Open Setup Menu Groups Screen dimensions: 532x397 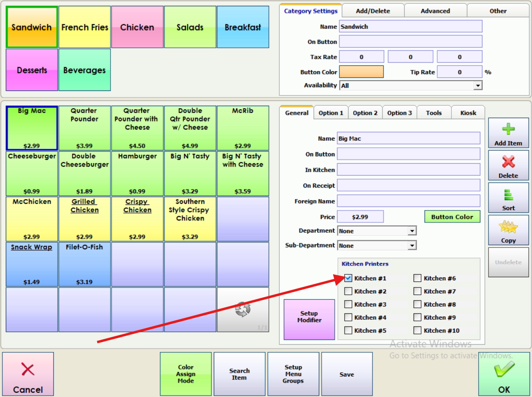tap(293, 374)
